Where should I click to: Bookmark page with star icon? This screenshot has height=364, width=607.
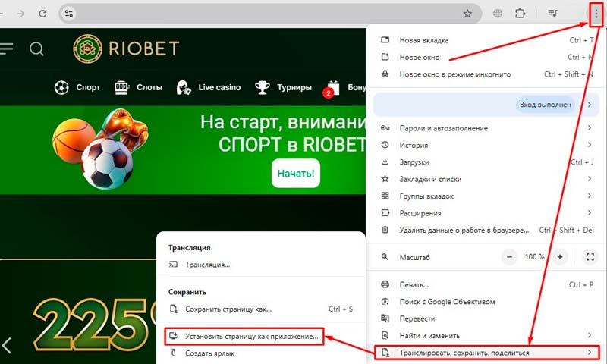(x=467, y=14)
